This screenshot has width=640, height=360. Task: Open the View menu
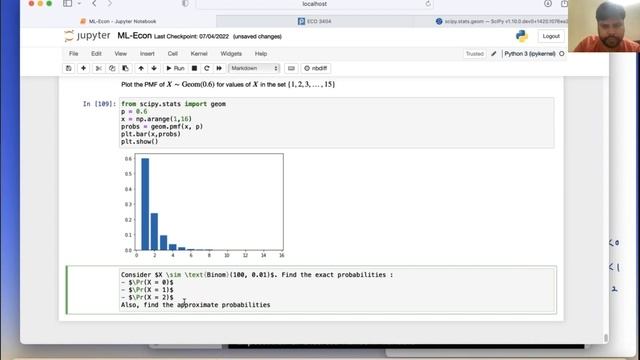pyautogui.click(x=120, y=53)
